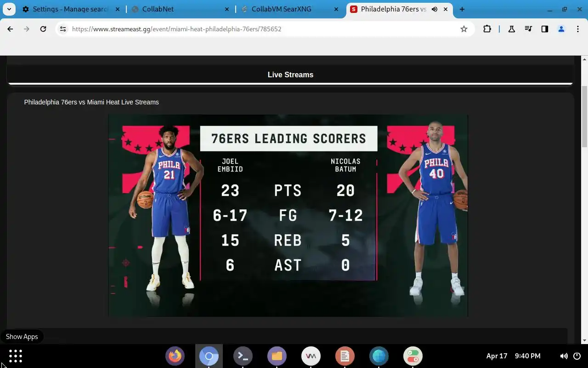Image resolution: width=588 pixels, height=368 pixels.
Task: Minimize the browser window
Action: [550, 9]
